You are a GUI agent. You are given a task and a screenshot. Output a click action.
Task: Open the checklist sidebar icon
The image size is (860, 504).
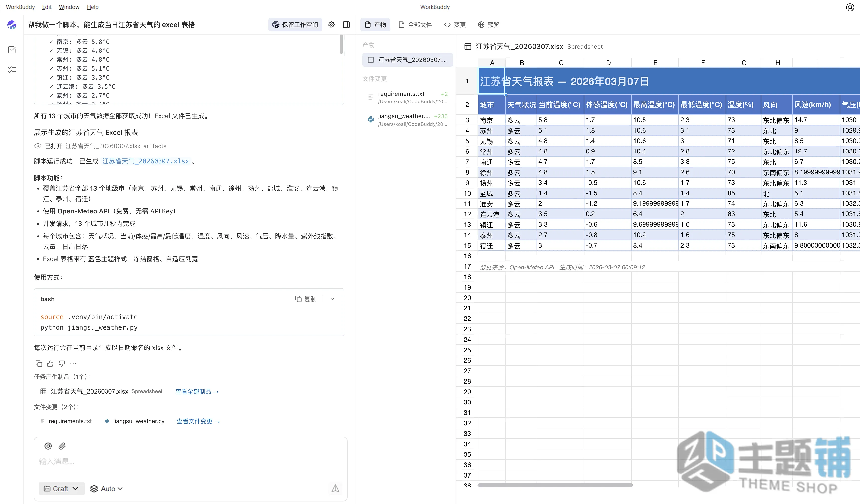coord(12,70)
